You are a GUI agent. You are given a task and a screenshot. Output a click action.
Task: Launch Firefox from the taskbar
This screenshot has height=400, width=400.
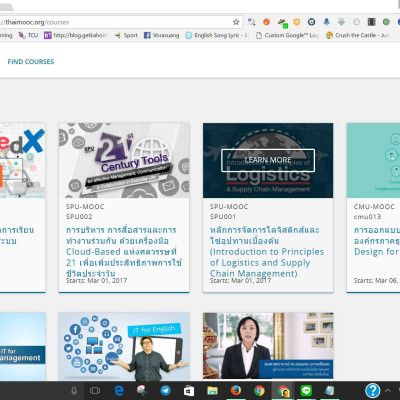(x=236, y=390)
